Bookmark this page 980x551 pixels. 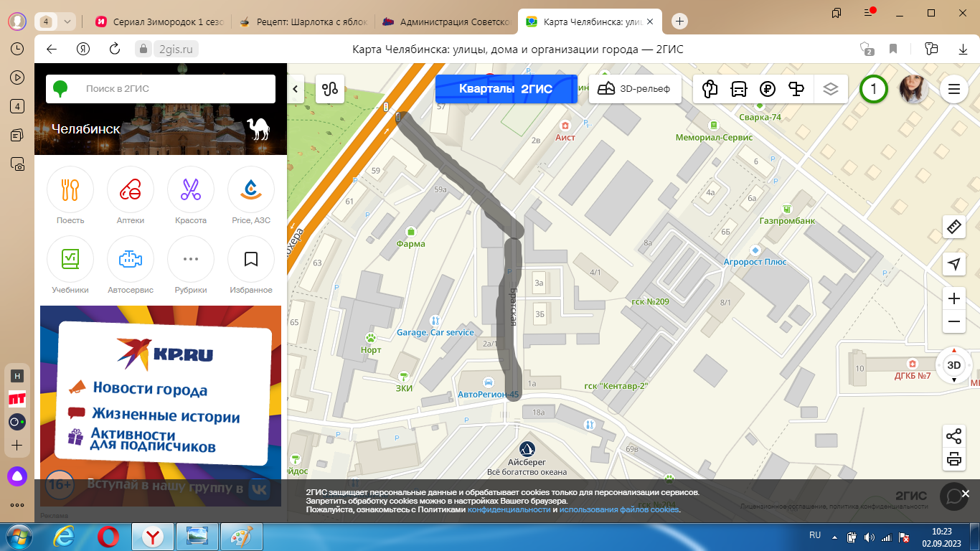coord(893,49)
